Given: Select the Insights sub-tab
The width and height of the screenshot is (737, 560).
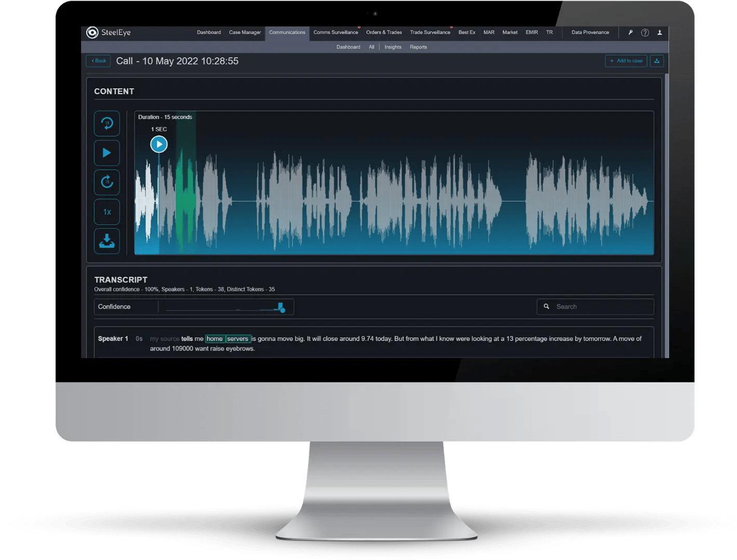Looking at the screenshot, I should click(393, 47).
